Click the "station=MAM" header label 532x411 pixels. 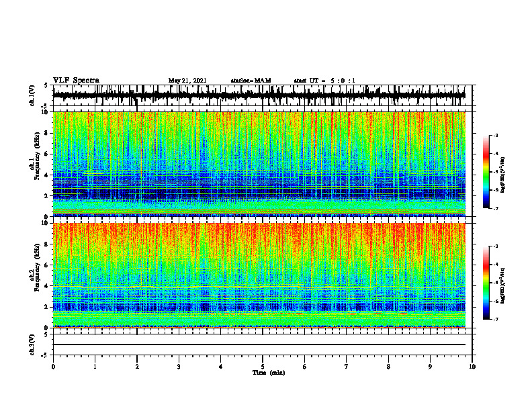coord(251,81)
